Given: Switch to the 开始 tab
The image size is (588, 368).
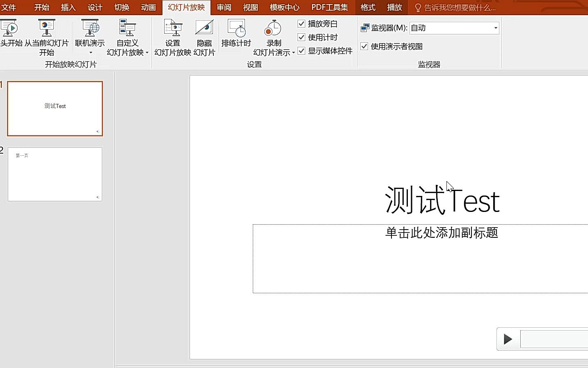Looking at the screenshot, I should click(x=41, y=7).
